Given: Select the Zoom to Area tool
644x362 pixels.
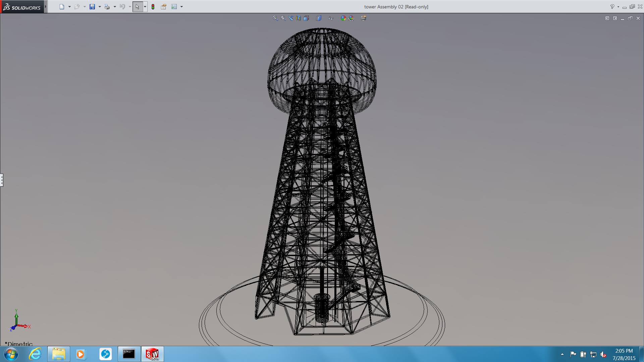Looking at the screenshot, I should [283, 18].
